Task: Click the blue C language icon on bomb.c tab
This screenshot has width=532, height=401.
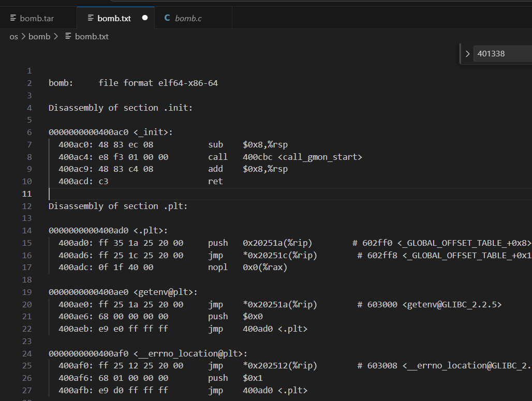Action: (167, 17)
